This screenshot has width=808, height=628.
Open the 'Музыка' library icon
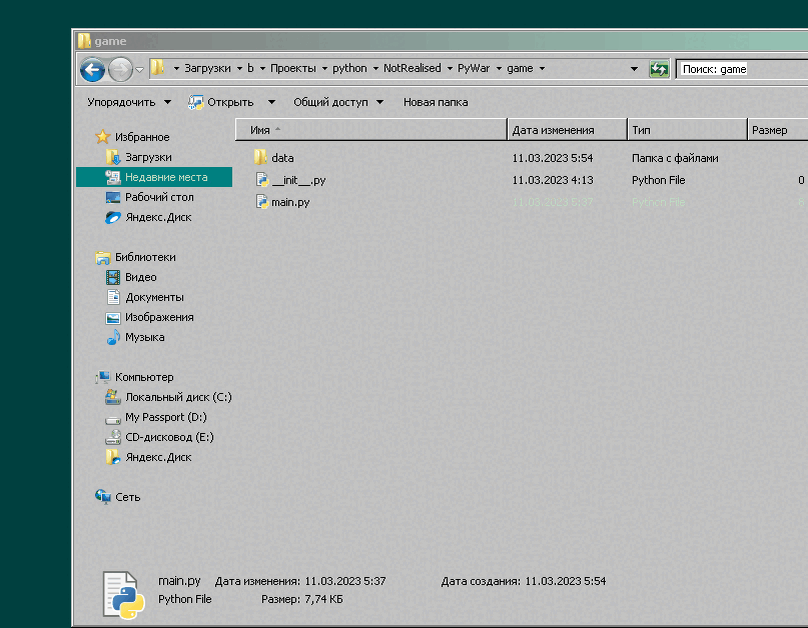[x=113, y=337]
